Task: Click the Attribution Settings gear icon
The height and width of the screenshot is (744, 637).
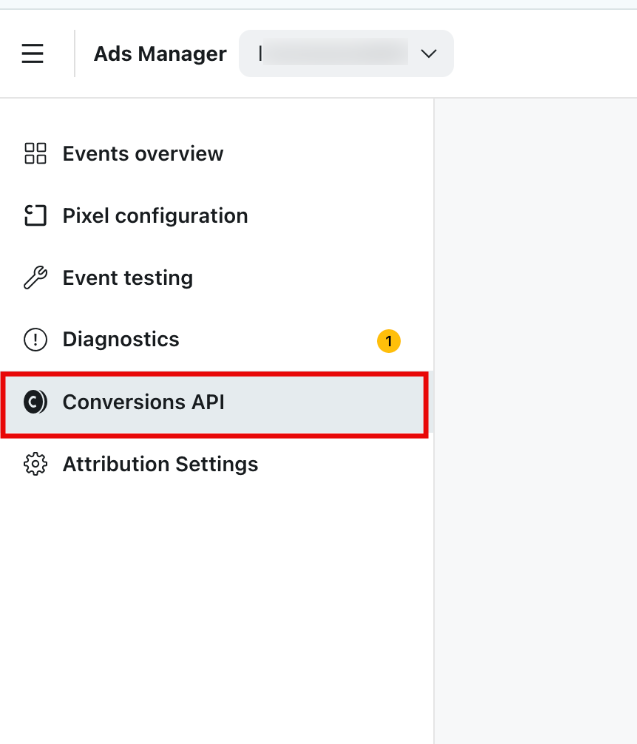Action: (x=35, y=464)
